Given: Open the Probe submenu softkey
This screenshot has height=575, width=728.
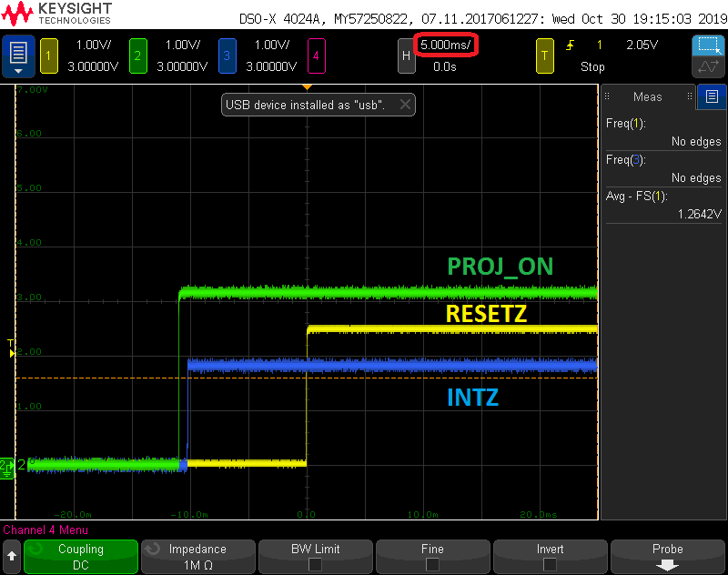Looking at the screenshot, I should (x=668, y=557).
